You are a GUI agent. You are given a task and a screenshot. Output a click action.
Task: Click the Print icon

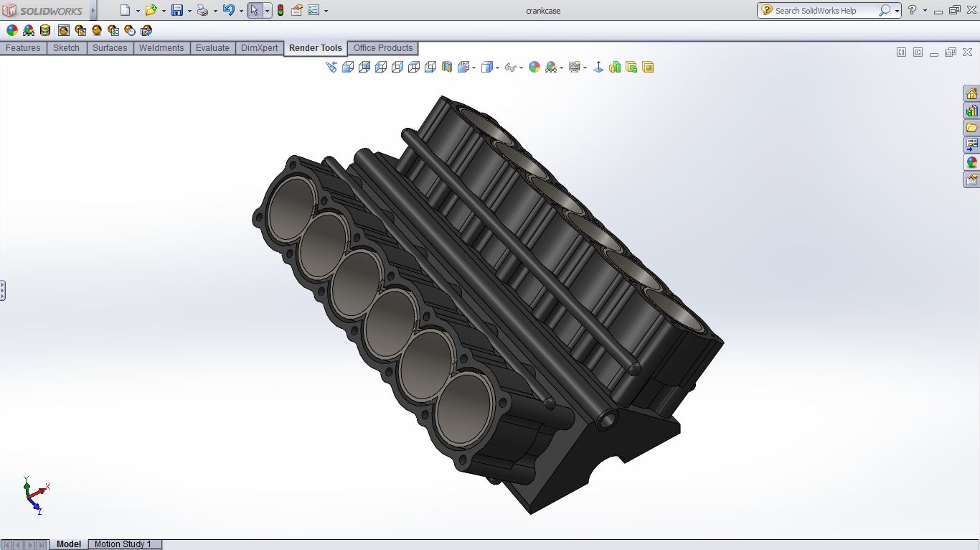point(202,10)
